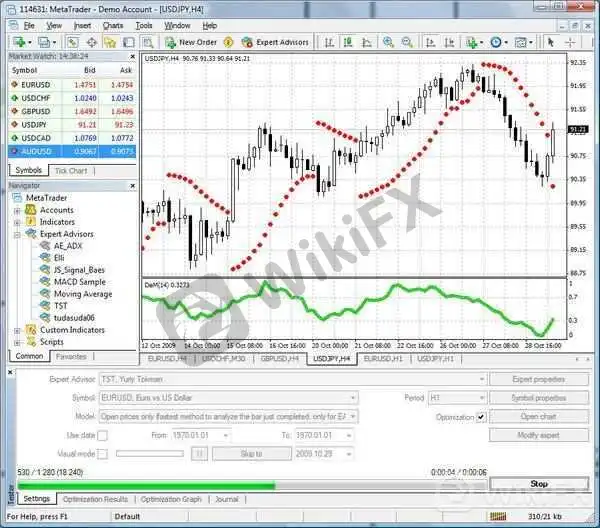Screen dimensions: 600x528
Task: Enable the Visual mode checkbox
Action: [102, 454]
